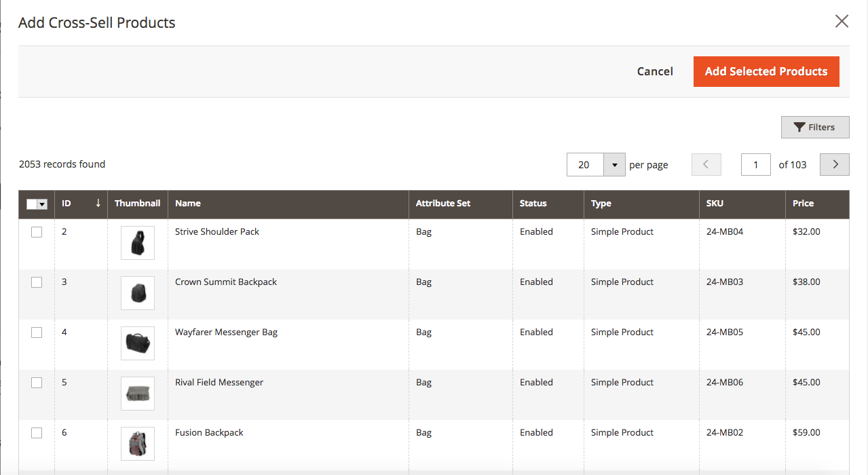Select the Crown Summit Backpack row checkbox
Viewport: 868px width, 475px height.
pos(36,282)
